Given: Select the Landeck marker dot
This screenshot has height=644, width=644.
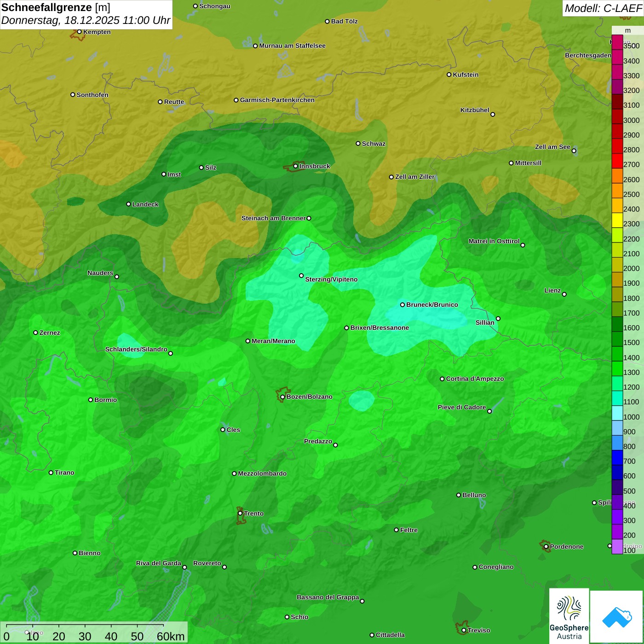Looking at the screenshot, I should tap(128, 204).
